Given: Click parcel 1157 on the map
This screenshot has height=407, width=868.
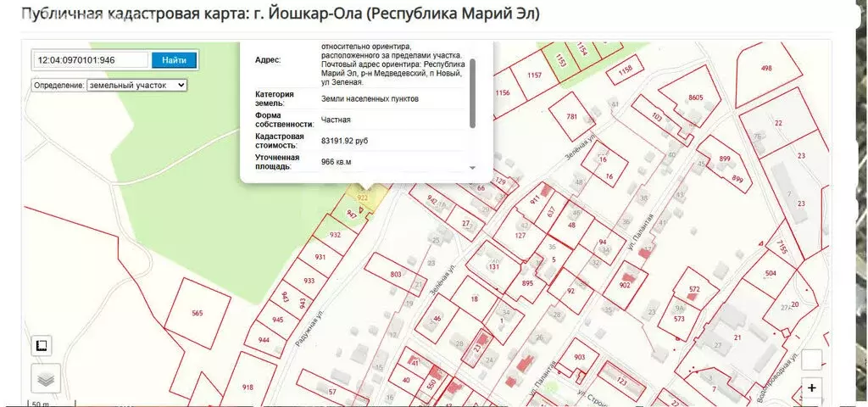Looking at the screenshot, I should (534, 75).
